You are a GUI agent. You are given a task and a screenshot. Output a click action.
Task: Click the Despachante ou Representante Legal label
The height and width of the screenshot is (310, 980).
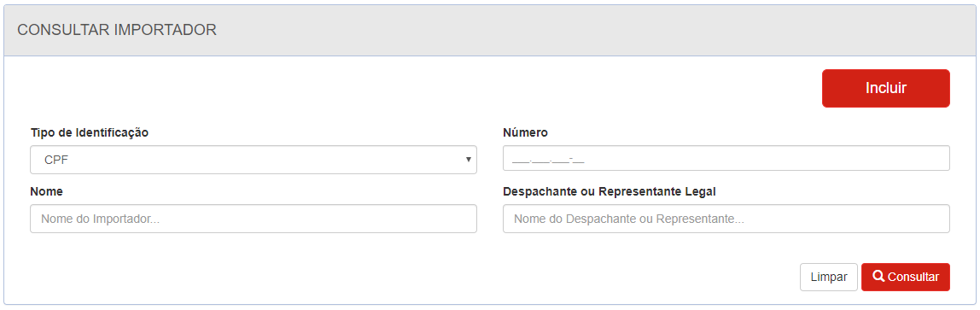610,191
